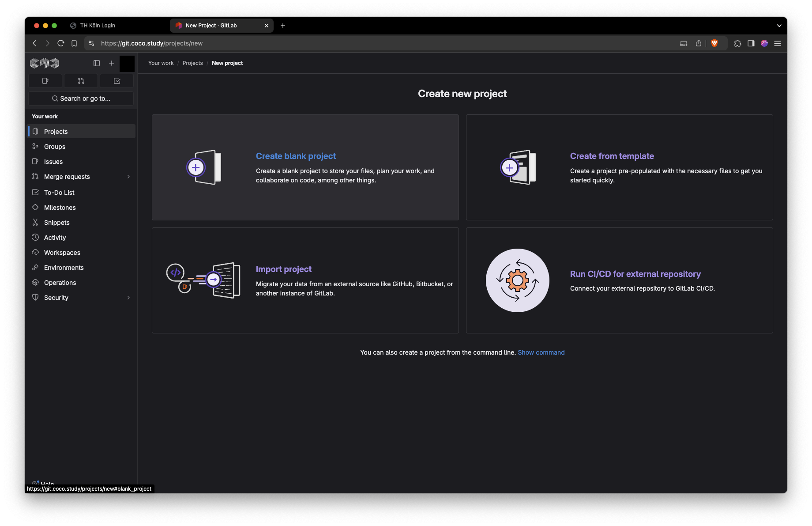Click 'Run CI/CD for external repository' heading
Image resolution: width=812 pixels, height=526 pixels.
(635, 274)
